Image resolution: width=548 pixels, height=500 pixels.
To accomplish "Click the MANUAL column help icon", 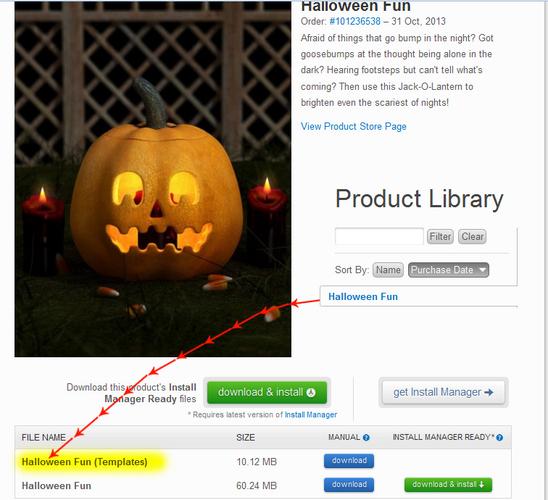I will tap(366, 437).
